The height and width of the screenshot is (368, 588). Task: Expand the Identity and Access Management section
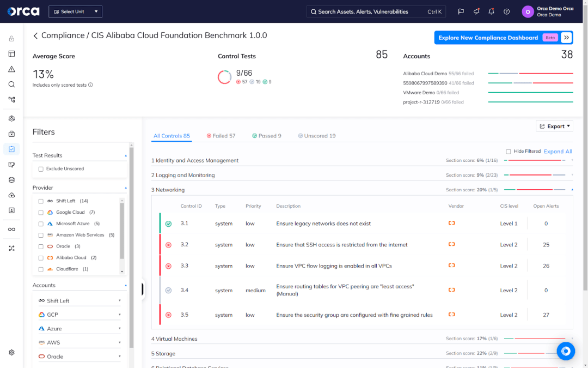(x=362, y=160)
